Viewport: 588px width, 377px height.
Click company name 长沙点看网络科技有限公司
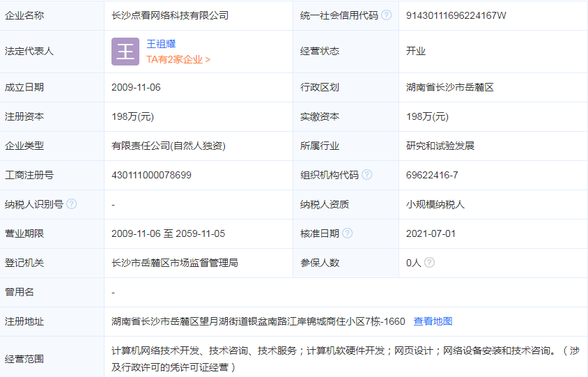170,15
